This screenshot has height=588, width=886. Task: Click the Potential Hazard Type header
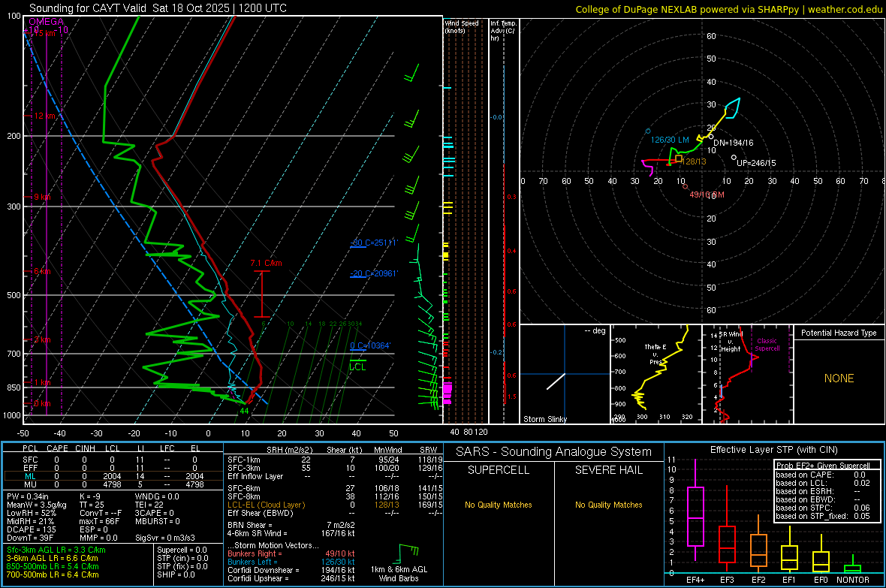coord(839,333)
